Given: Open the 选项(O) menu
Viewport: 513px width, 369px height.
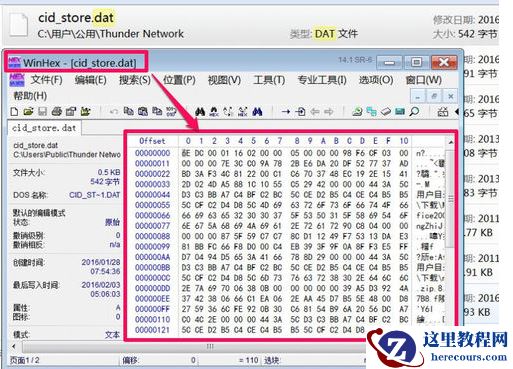Looking at the screenshot, I should point(376,80).
